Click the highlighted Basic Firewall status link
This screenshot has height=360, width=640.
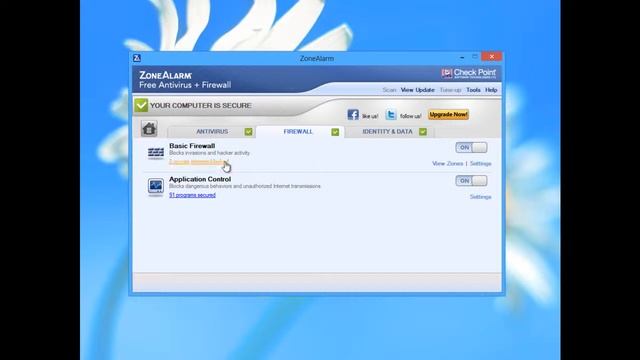click(197, 162)
